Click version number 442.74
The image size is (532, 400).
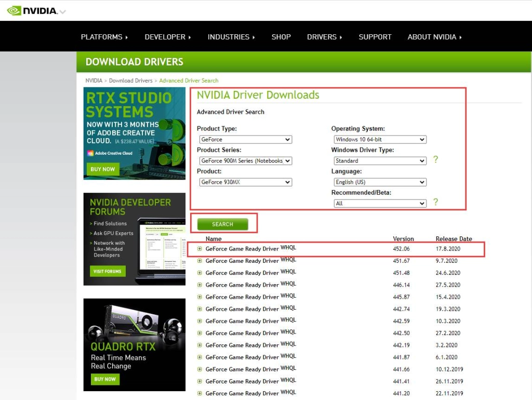click(402, 309)
